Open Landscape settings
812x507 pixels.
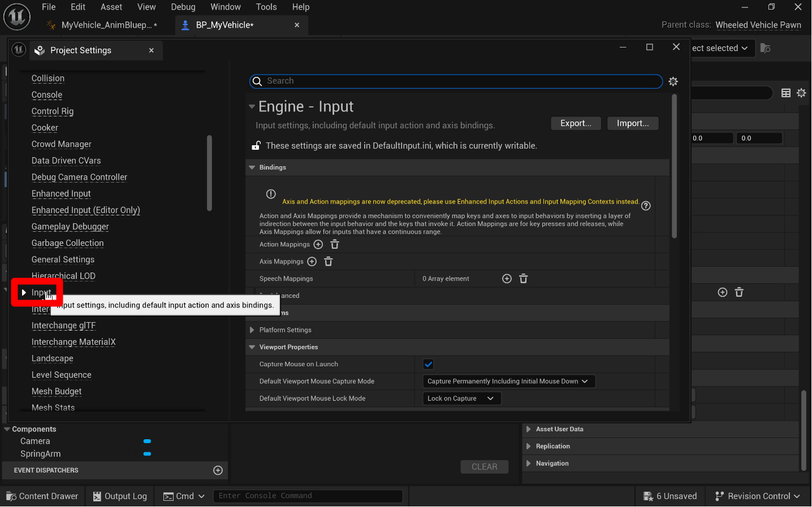click(x=53, y=358)
